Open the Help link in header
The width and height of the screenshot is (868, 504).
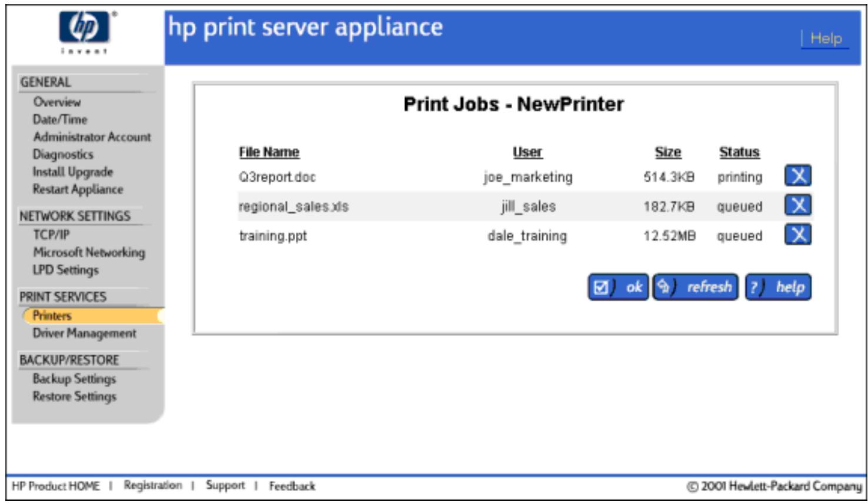[826, 38]
